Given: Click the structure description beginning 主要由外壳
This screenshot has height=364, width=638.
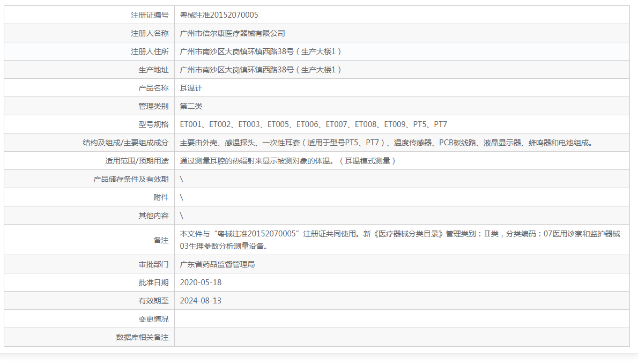Looking at the screenshot, I should [x=387, y=143].
